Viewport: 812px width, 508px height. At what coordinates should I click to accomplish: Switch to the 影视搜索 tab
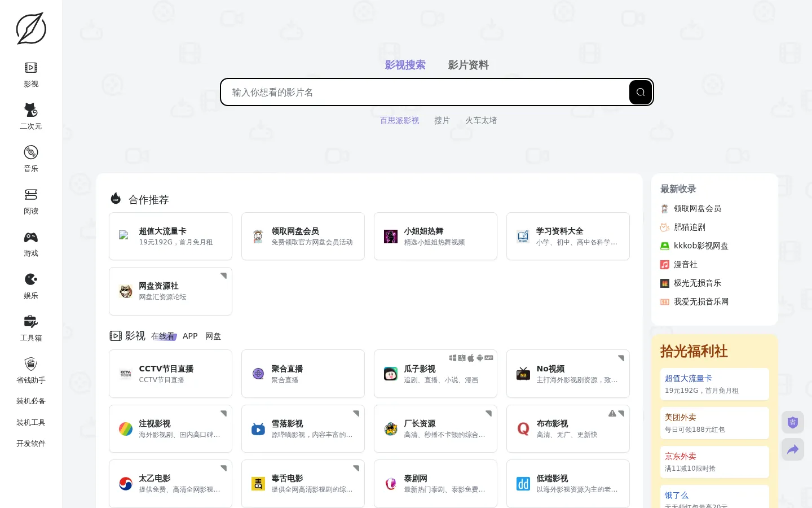tap(405, 65)
